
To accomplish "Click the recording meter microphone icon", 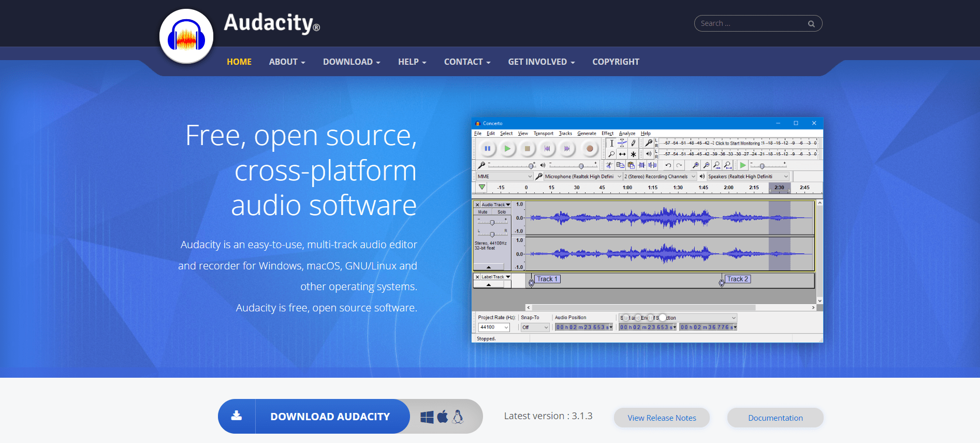I will pyautogui.click(x=649, y=143).
